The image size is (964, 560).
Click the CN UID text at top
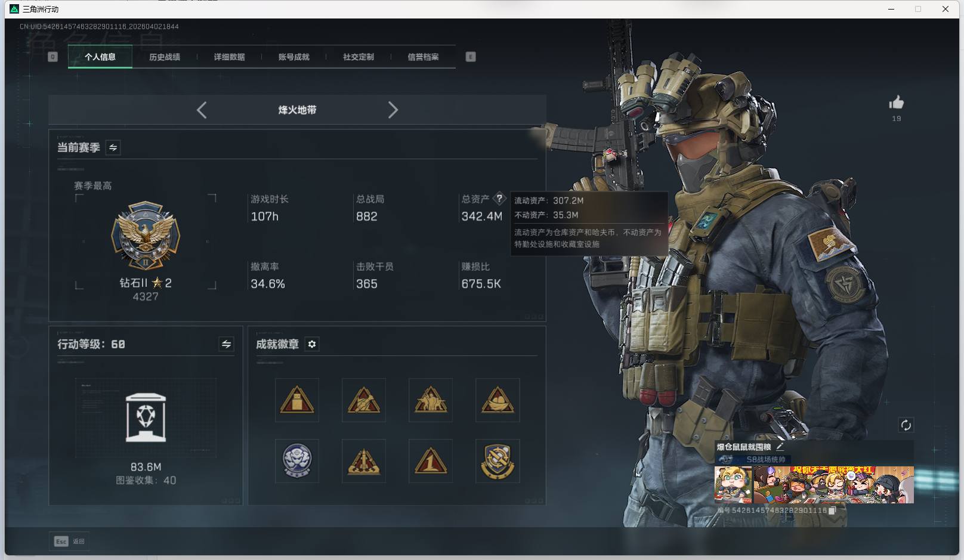(x=99, y=27)
